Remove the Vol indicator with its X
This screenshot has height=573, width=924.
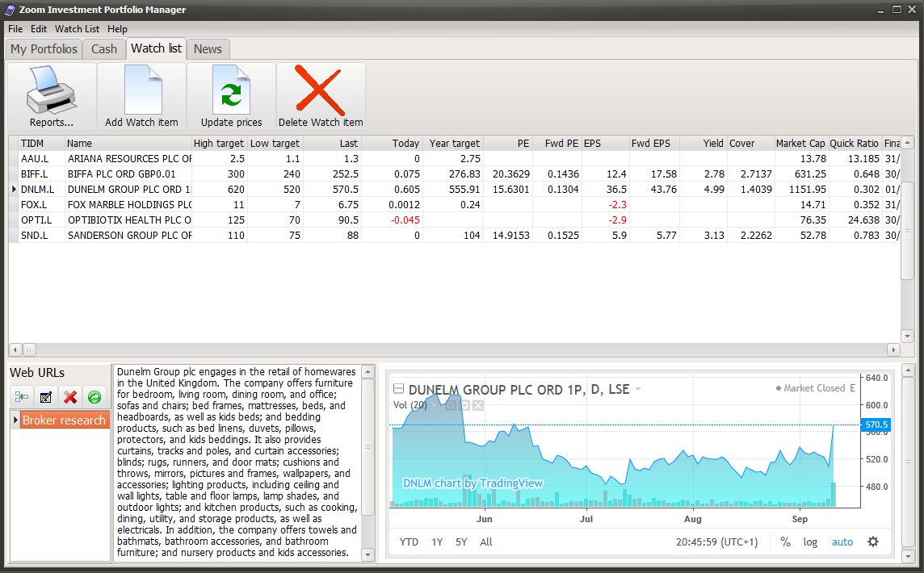point(478,405)
